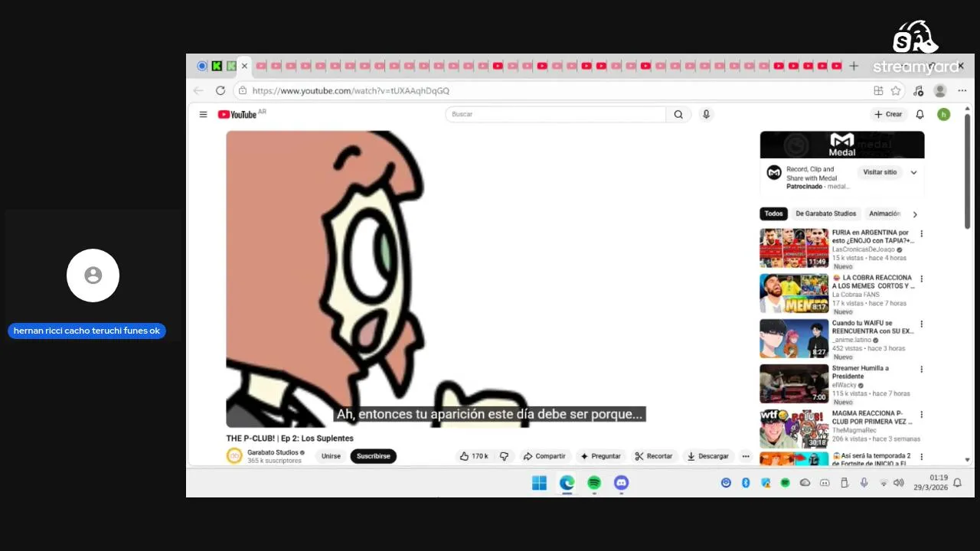Open Spotify from taskbar
Screen dimensions: 980x551
click(594, 483)
